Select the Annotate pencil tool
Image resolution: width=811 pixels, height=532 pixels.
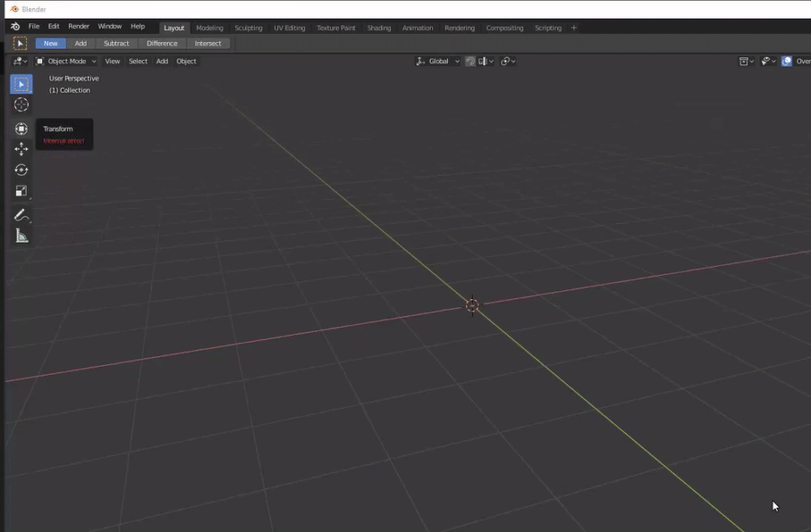[x=21, y=215]
